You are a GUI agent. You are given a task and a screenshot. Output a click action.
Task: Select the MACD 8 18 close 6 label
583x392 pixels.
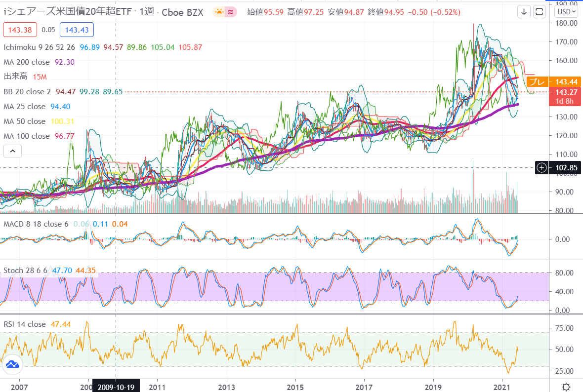(36, 224)
